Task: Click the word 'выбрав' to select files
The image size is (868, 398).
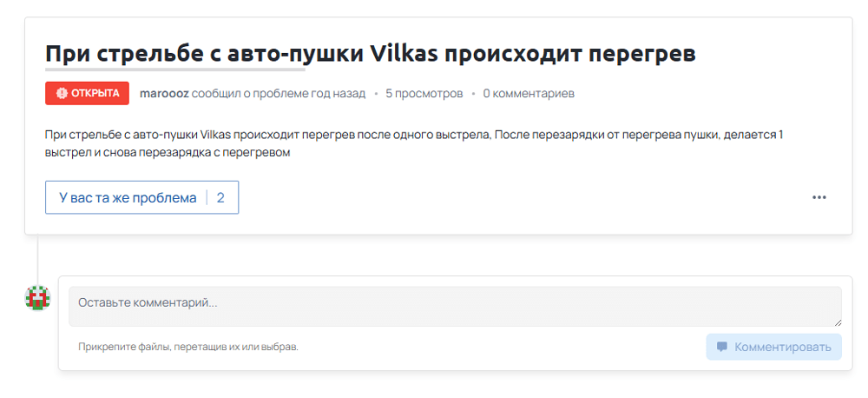Action: 280,347
